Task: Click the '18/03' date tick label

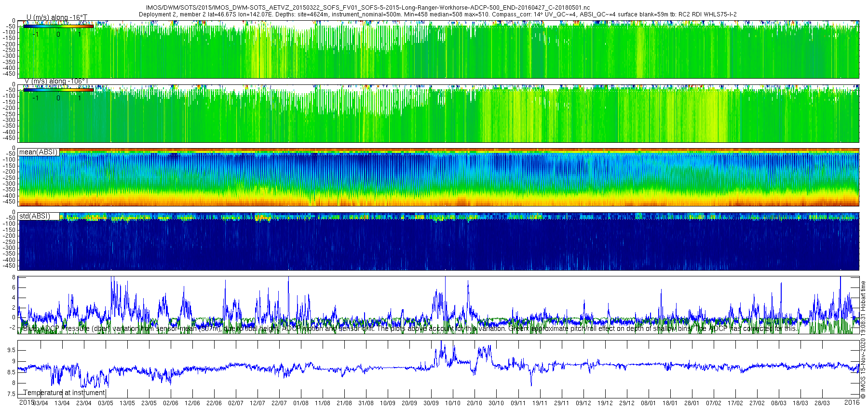Action: (800, 403)
